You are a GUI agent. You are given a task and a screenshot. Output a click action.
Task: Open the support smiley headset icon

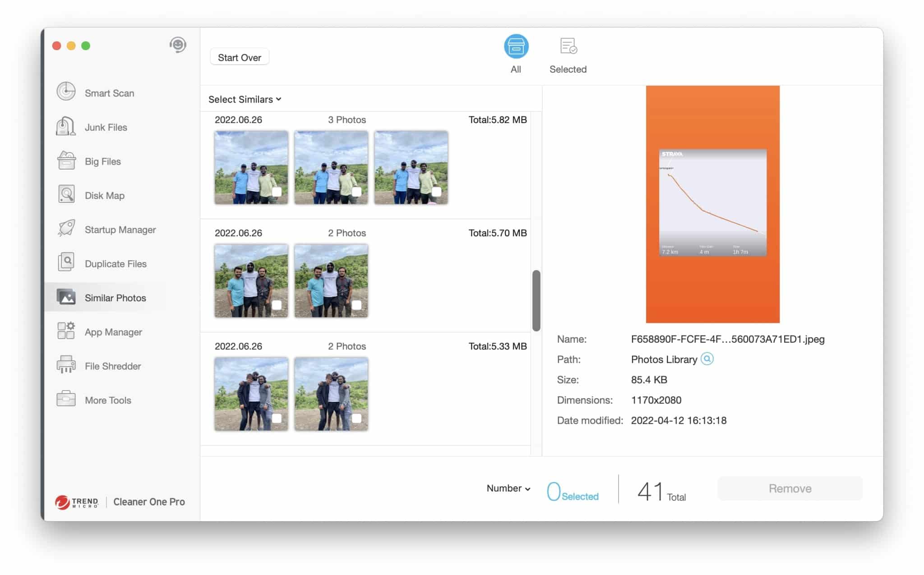click(178, 45)
